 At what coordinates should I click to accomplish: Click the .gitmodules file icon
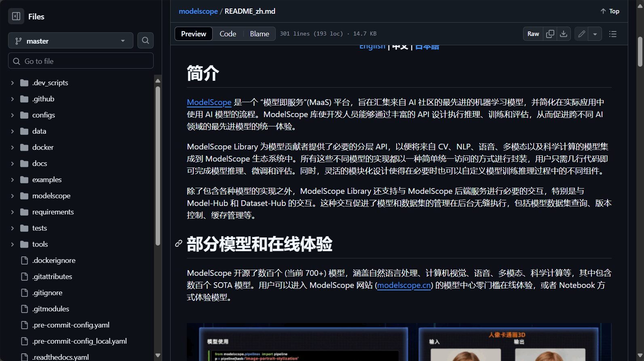(x=24, y=309)
